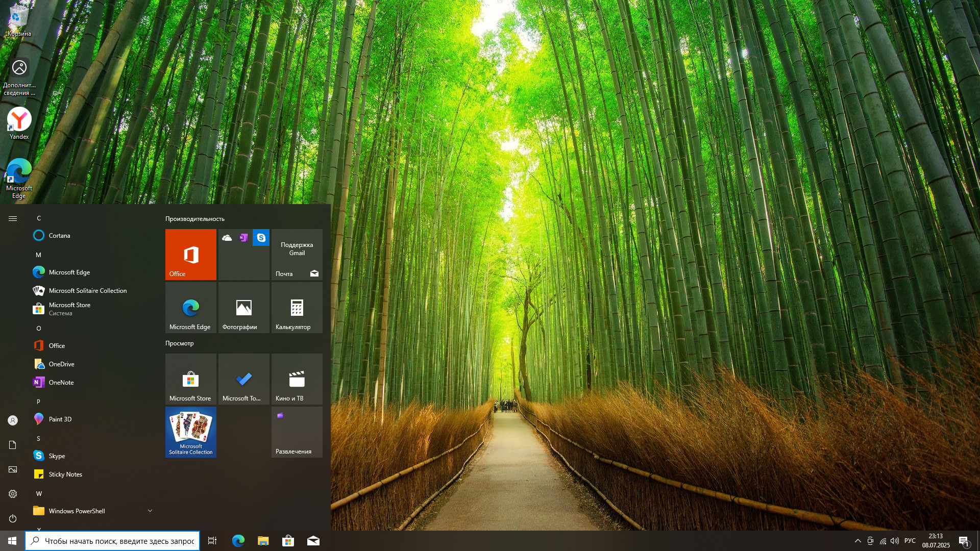Open the Power button in Start sidebar
Screen dimensions: 980x551
13,518
